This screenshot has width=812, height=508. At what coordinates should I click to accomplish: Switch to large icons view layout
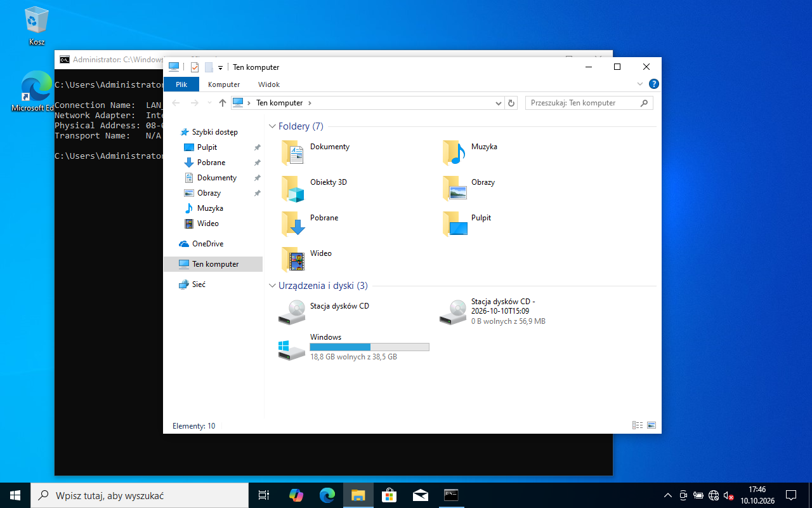[x=652, y=425]
